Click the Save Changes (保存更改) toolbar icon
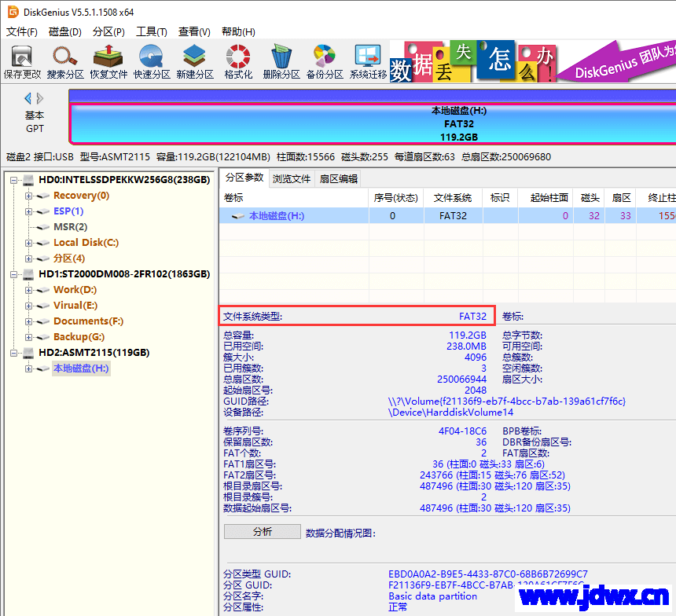 22,62
